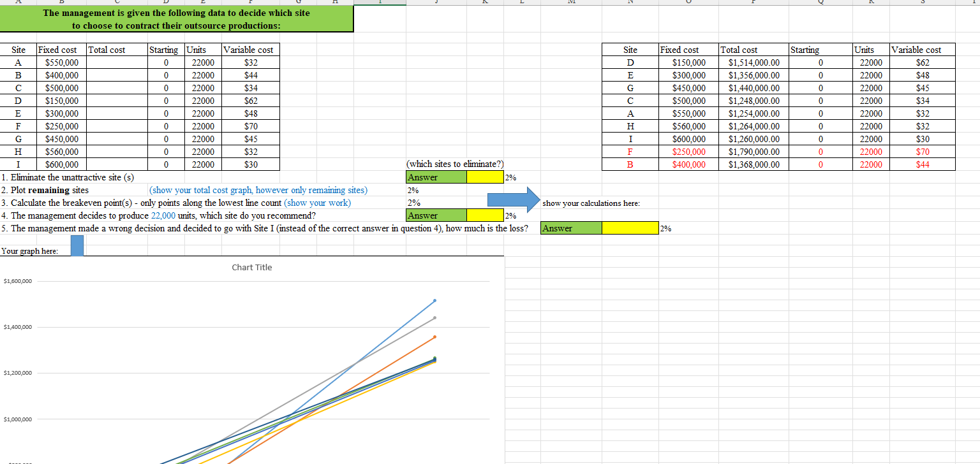The image size is (980, 464).
Task: Select the 'Units' header in the right table
Action: pyautogui.click(x=872, y=50)
